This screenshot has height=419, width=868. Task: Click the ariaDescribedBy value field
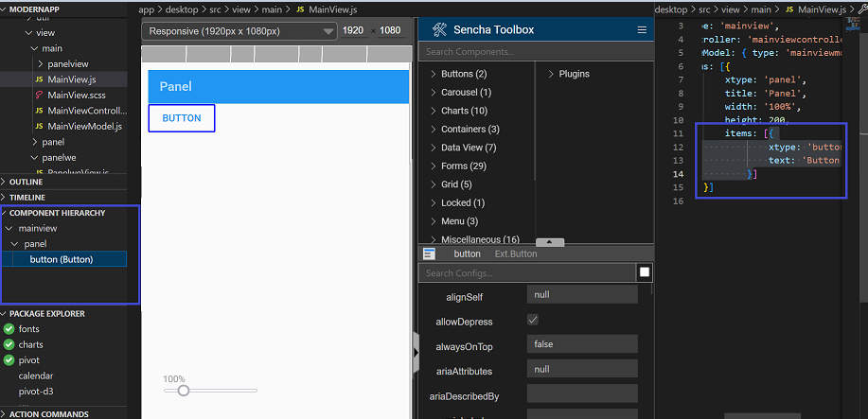(x=582, y=393)
